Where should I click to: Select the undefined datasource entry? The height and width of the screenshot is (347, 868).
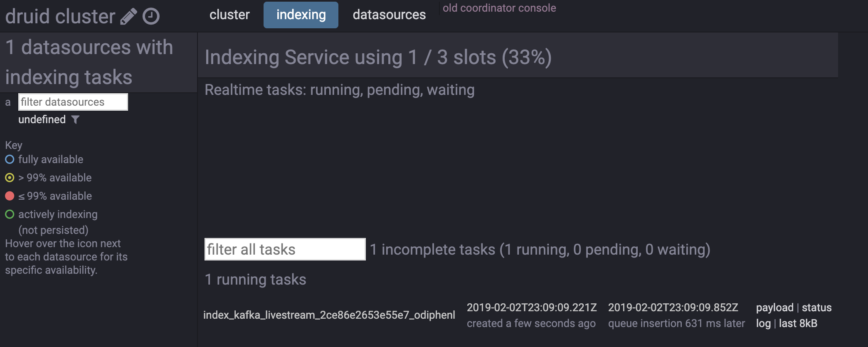tap(42, 120)
